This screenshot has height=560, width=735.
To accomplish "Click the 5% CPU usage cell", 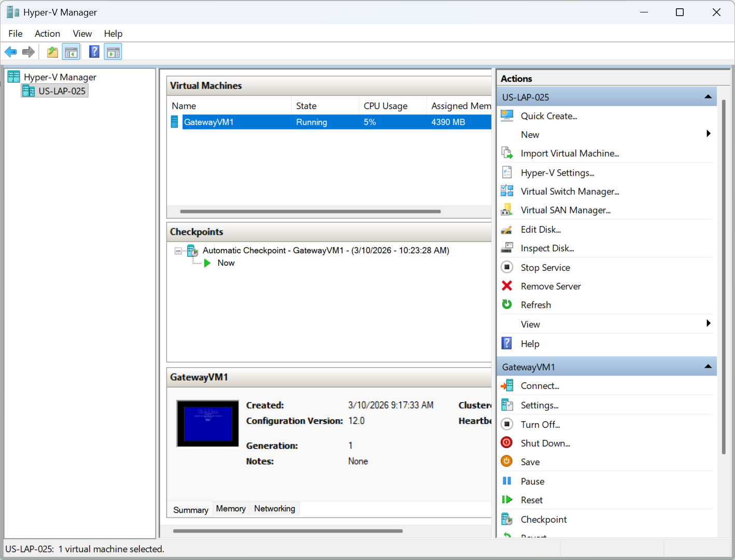I will pyautogui.click(x=370, y=122).
